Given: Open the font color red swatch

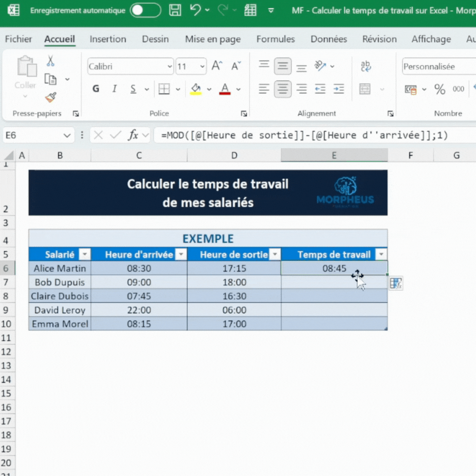Looking at the screenshot, I should click(224, 89).
